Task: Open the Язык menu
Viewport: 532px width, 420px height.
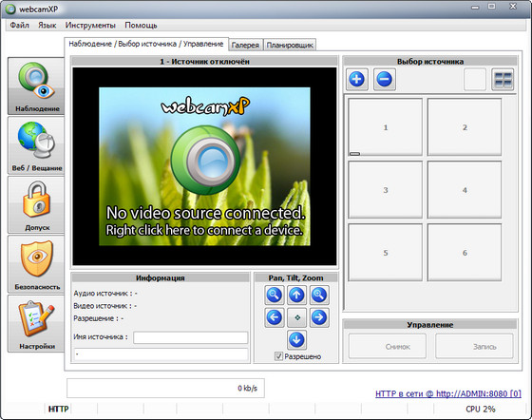Action: coord(47,25)
